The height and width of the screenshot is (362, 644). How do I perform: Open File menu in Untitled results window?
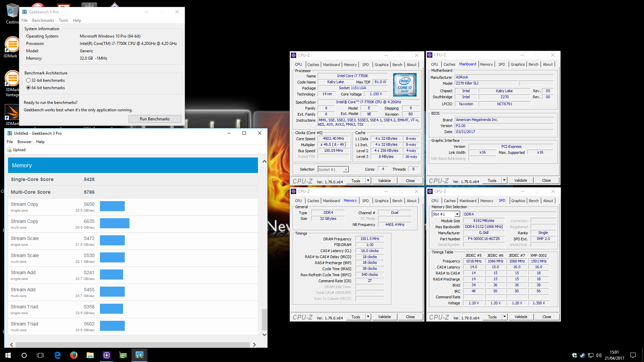[x=10, y=142]
